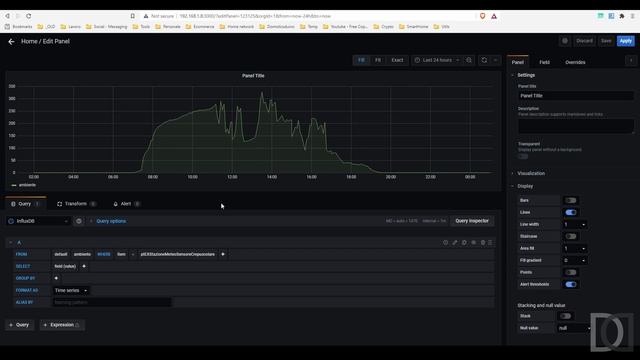
Task: Click query A drag handle icon
Action: click(x=490, y=242)
